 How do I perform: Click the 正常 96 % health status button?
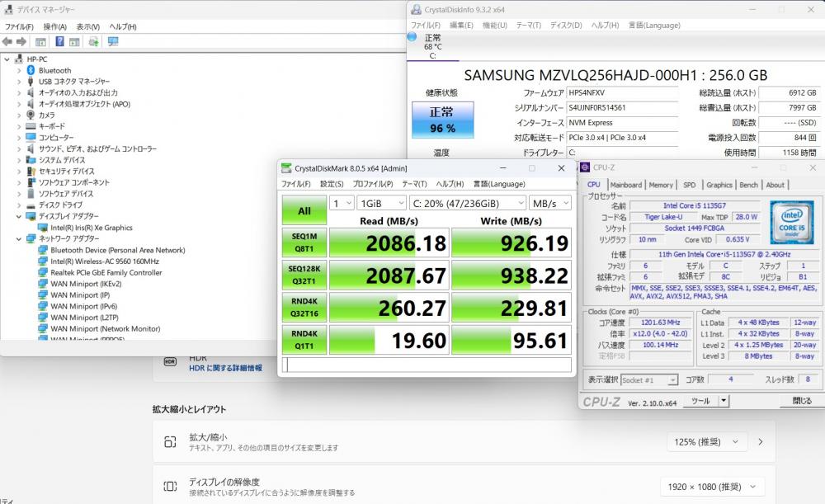coord(442,120)
